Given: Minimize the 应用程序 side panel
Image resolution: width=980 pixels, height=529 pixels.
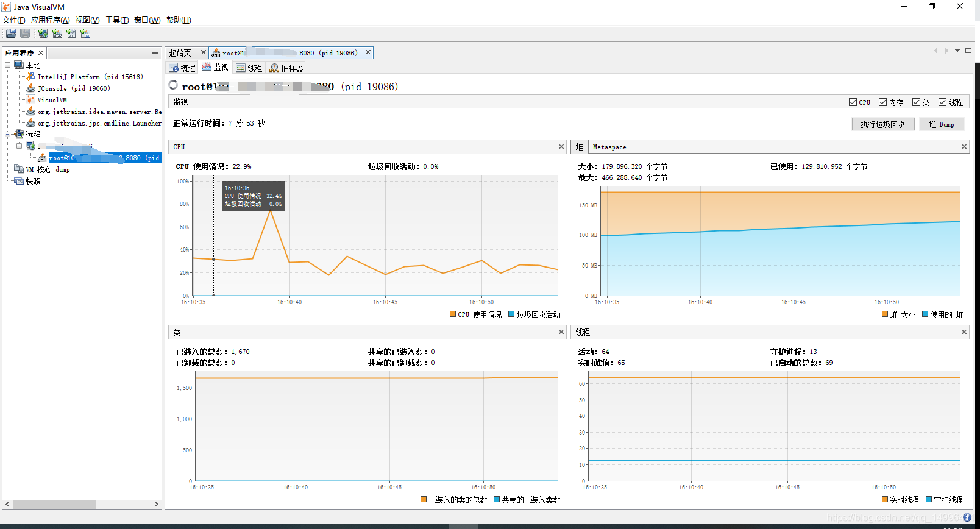Looking at the screenshot, I should tap(155, 53).
